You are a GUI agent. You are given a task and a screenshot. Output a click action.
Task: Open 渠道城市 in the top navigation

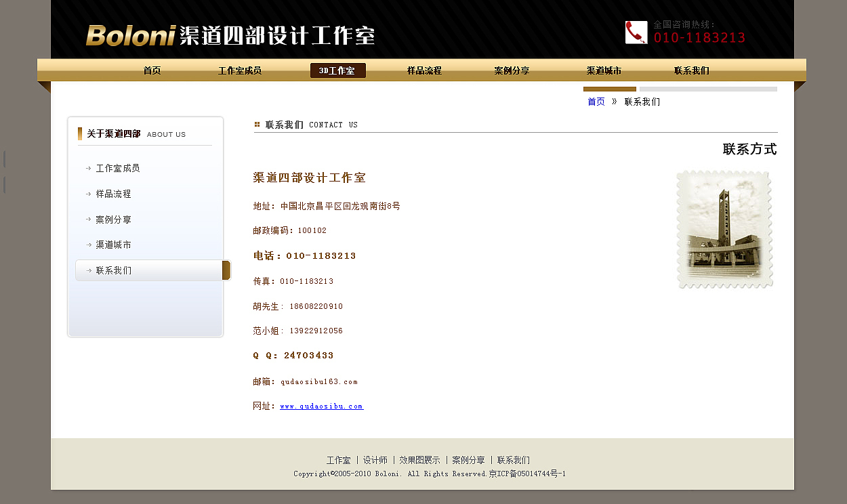pos(604,70)
